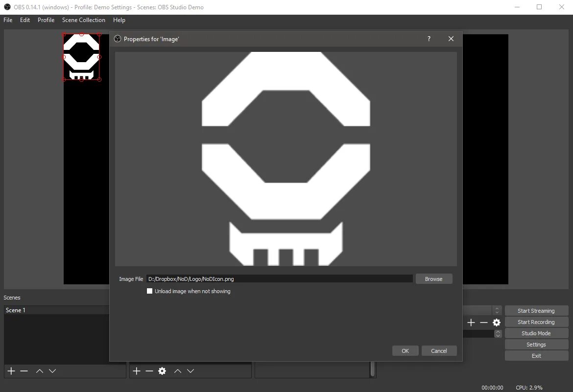This screenshot has height=392, width=573.
Task: Remove the transition with the minus icon
Action: click(484, 322)
